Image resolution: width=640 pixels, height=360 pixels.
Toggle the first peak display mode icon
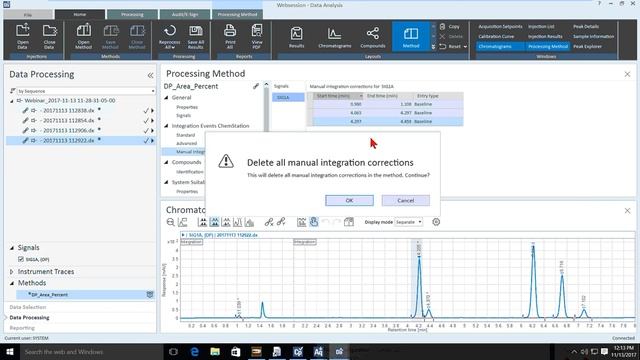click(x=202, y=222)
